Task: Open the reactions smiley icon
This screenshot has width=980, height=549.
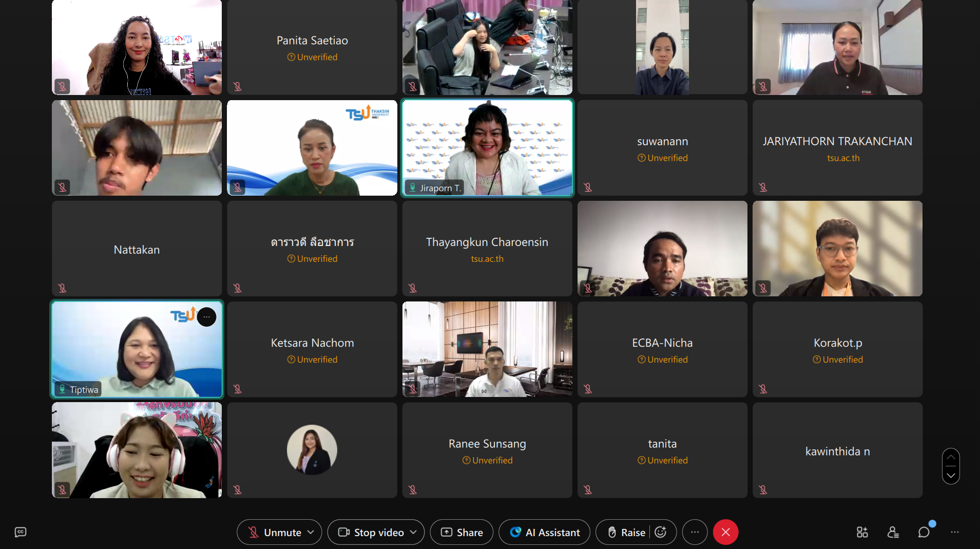Action: 661,532
